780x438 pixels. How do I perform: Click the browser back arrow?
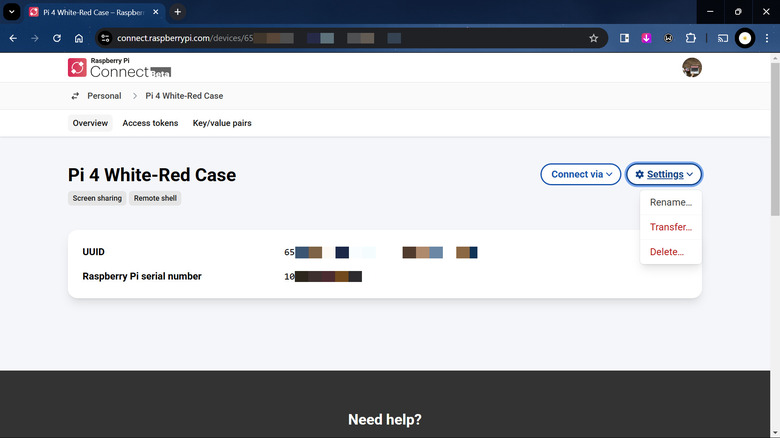(13, 38)
